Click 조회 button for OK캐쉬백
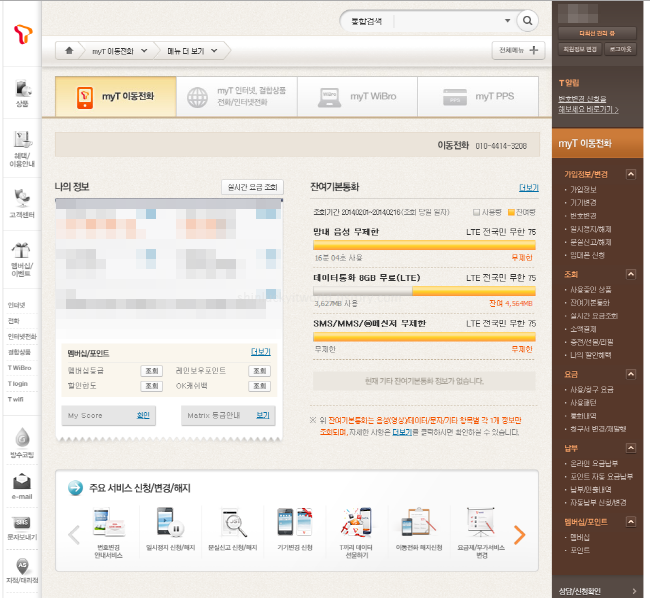The height and width of the screenshot is (598, 650). 260,386
